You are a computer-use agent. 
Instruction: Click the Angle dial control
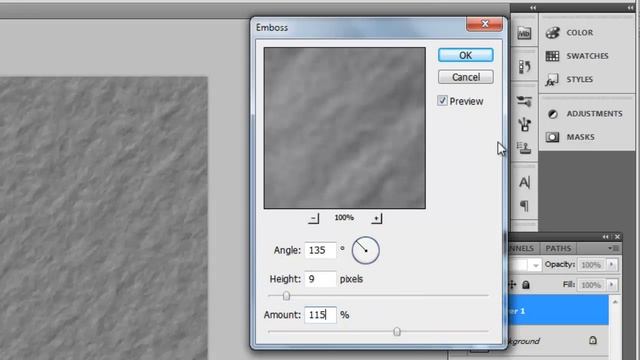pyautogui.click(x=366, y=250)
